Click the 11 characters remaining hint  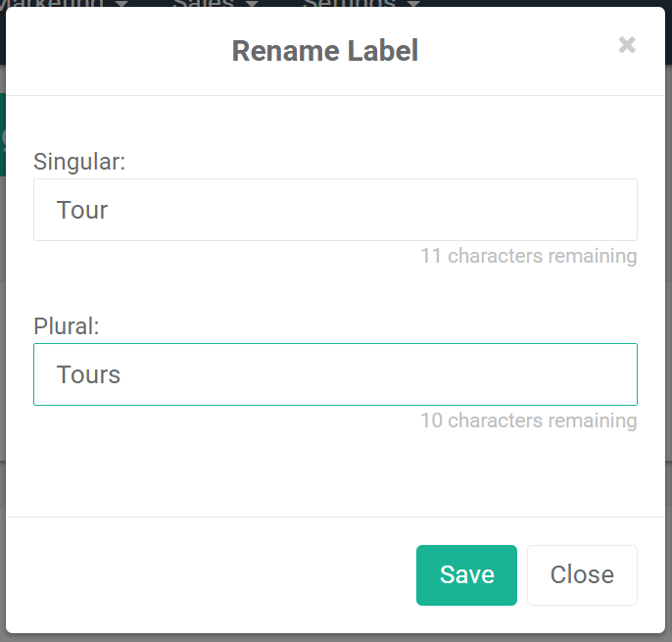click(x=528, y=256)
